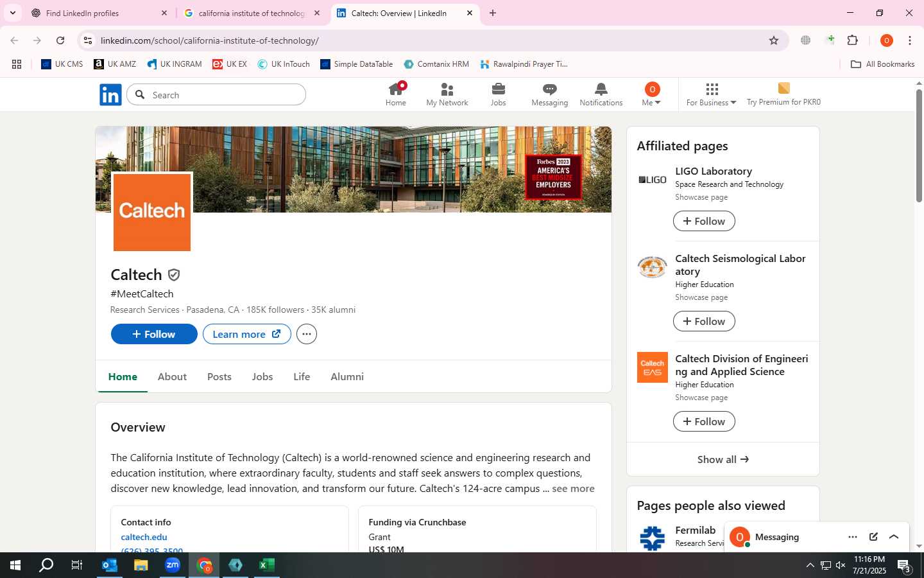Click Learn more button
The width and height of the screenshot is (924, 578).
(247, 334)
